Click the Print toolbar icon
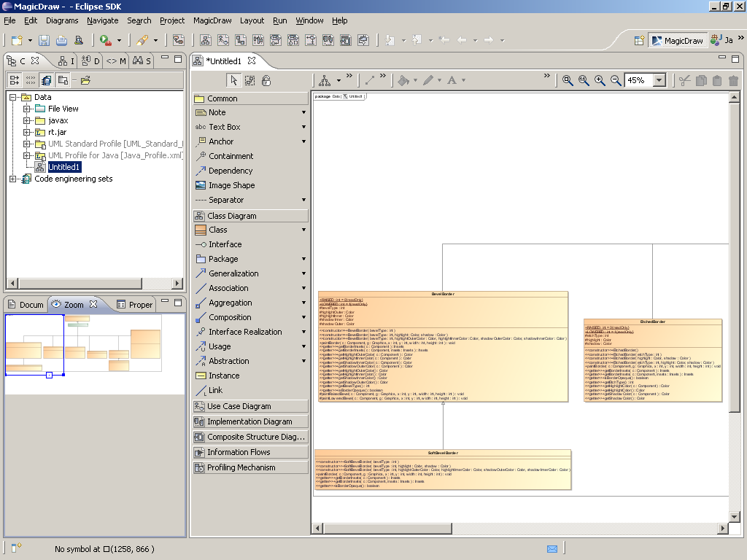This screenshot has width=747, height=560. click(61, 41)
